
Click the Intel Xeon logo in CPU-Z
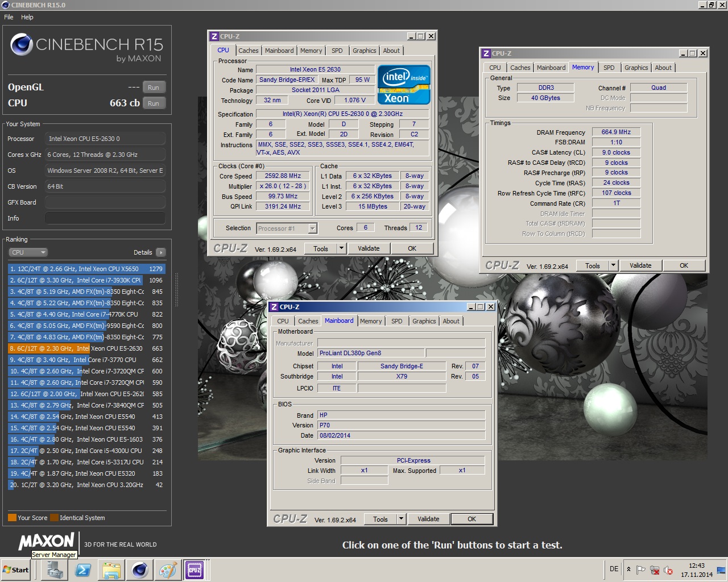click(x=404, y=85)
